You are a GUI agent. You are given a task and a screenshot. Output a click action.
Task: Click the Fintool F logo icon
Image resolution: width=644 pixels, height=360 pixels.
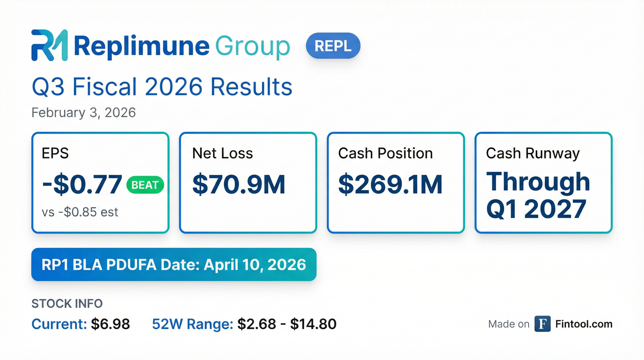point(542,324)
